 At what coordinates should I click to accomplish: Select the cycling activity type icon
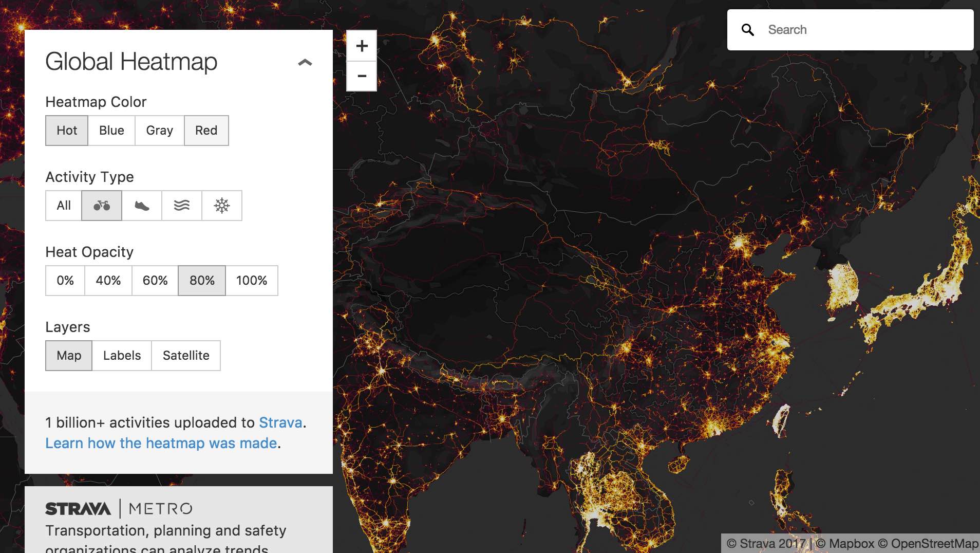pos(102,206)
